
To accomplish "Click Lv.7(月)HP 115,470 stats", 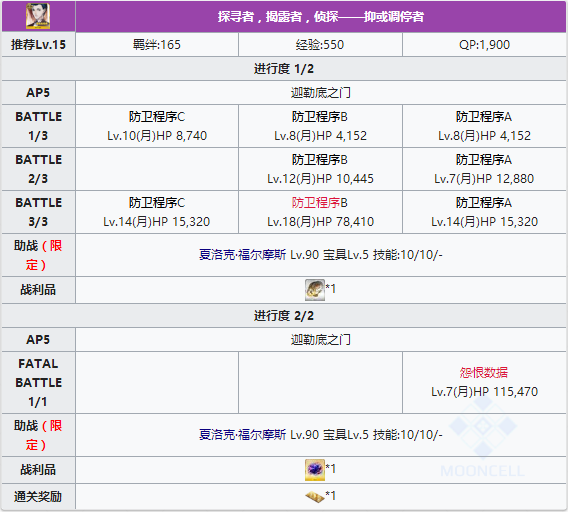I will click(x=484, y=392).
